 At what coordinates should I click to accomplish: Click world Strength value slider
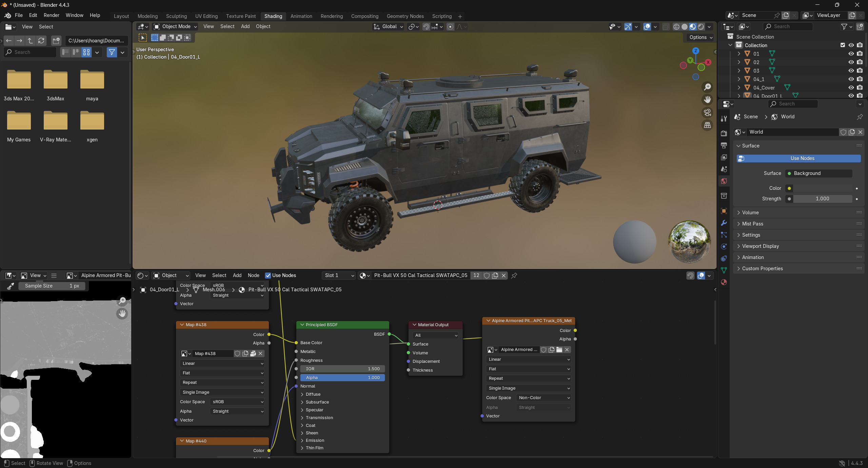click(822, 199)
